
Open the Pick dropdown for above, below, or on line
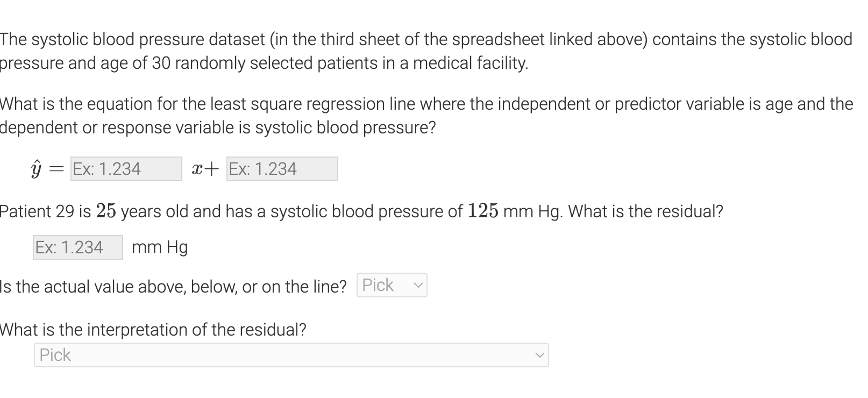pyautogui.click(x=391, y=285)
